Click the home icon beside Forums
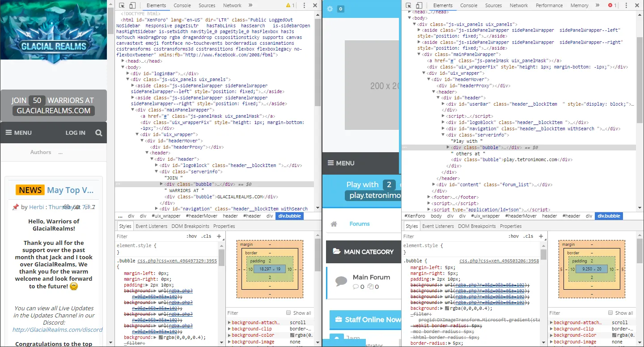Screen dimensions: 644x347 point(334,224)
